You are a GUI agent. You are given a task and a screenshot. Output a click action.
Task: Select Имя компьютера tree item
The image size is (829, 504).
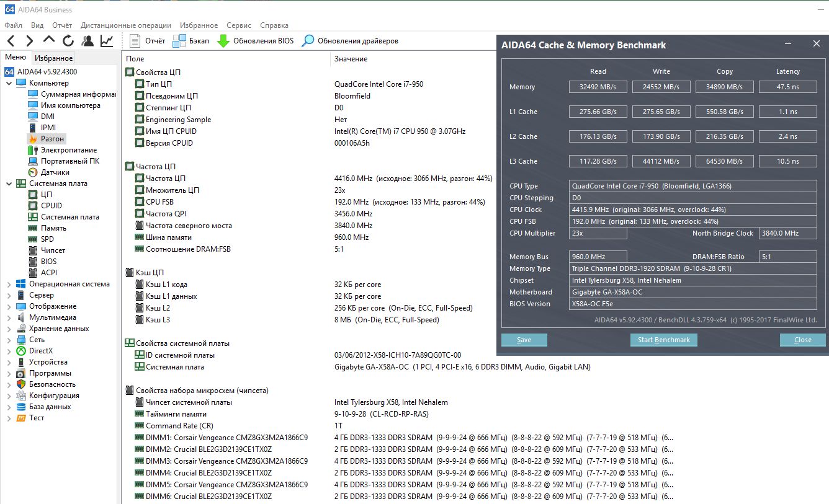[x=65, y=105]
